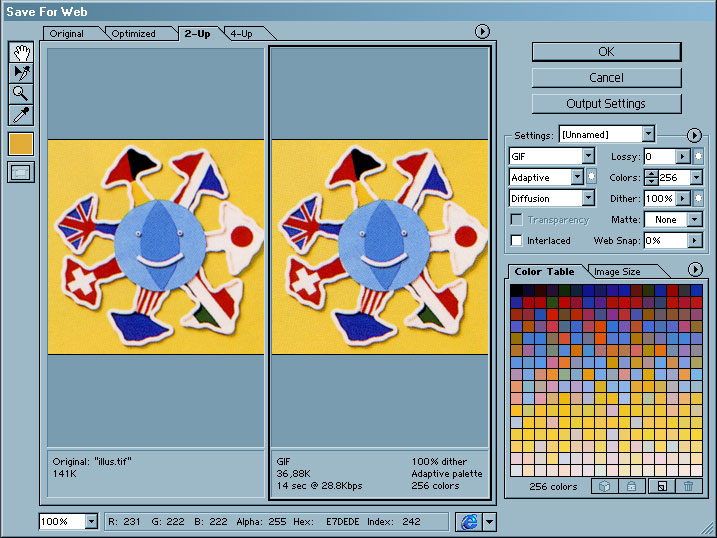The width and height of the screenshot is (717, 538).
Task: Open the Dither percentage slider arrow
Action: point(682,198)
